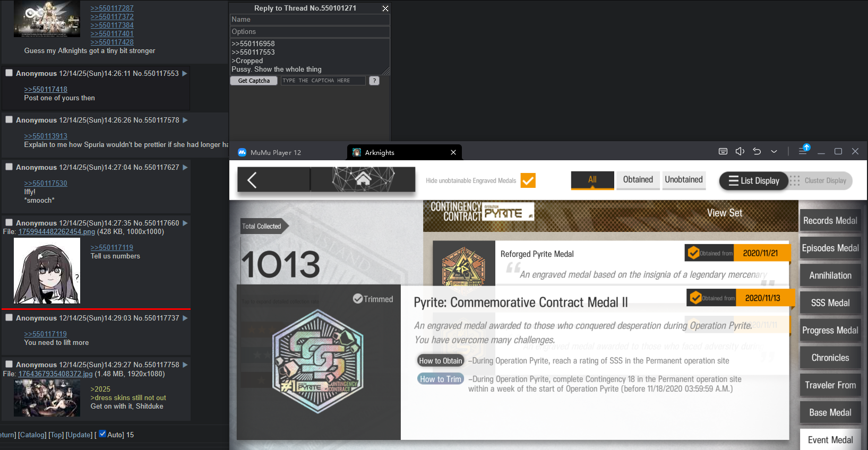
Task: Focus the Name field in reply box
Action: pyautogui.click(x=310, y=20)
